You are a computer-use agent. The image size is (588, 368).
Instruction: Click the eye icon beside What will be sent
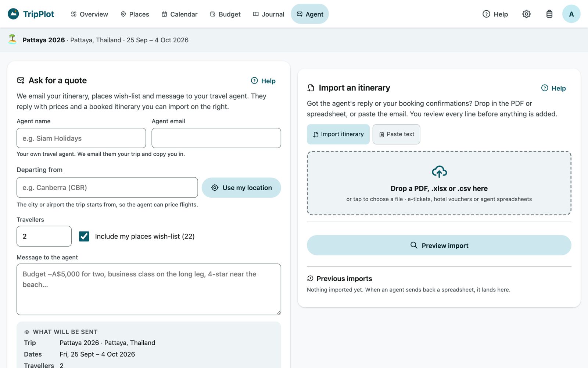click(27, 332)
